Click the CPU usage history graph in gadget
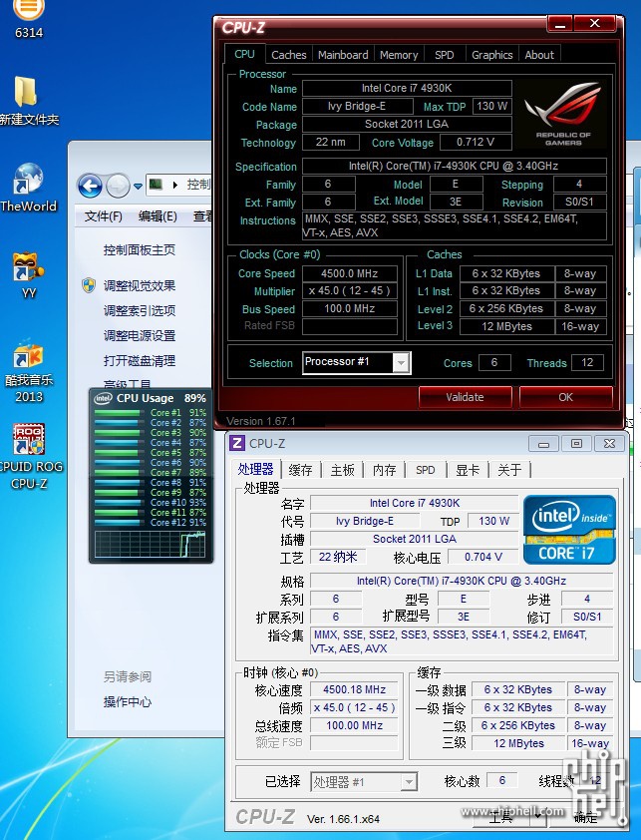This screenshot has width=641, height=840. coord(150,544)
